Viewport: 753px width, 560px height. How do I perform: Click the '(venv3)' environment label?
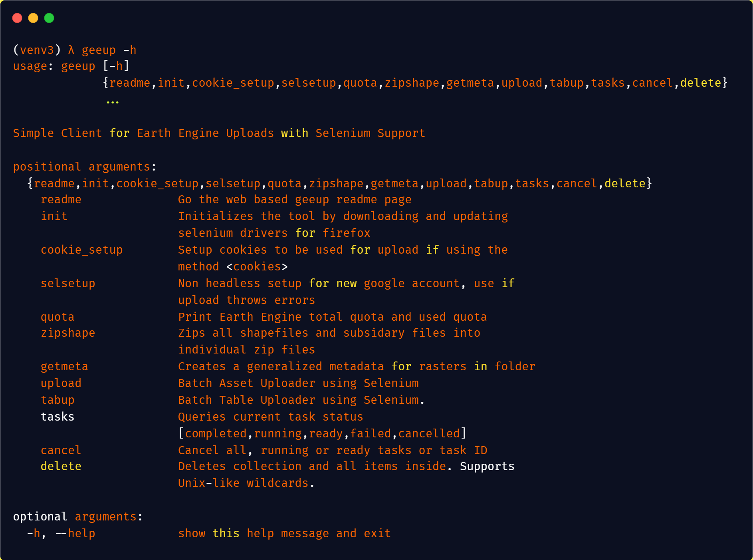[37, 50]
